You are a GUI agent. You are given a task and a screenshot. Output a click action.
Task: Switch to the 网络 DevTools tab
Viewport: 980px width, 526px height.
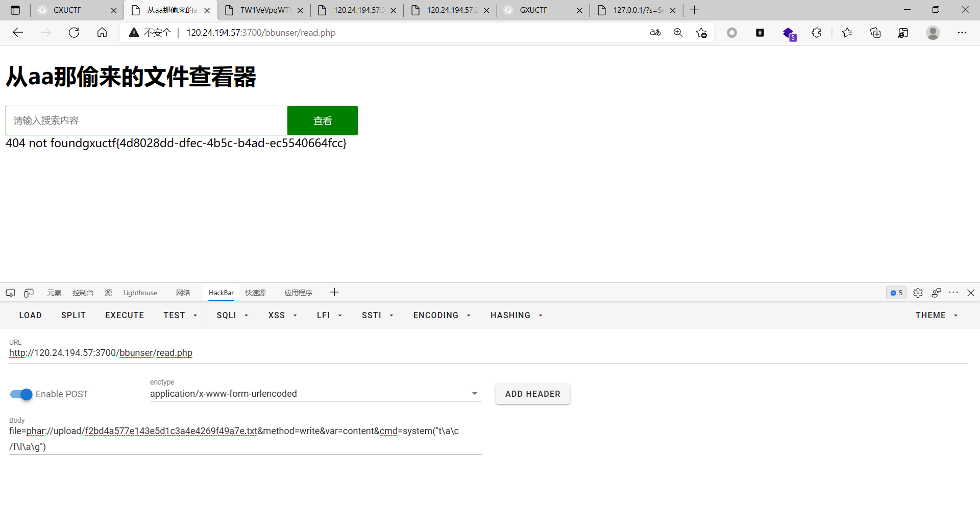[x=183, y=293]
